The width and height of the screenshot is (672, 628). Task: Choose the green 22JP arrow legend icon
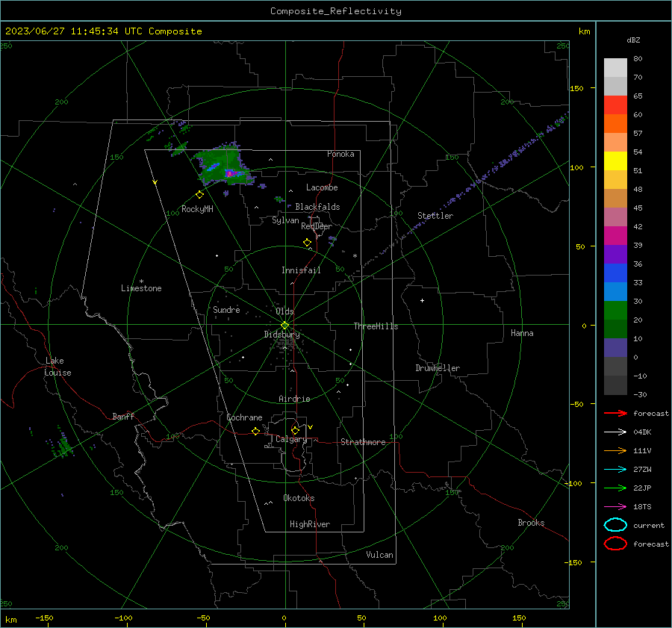615,488
